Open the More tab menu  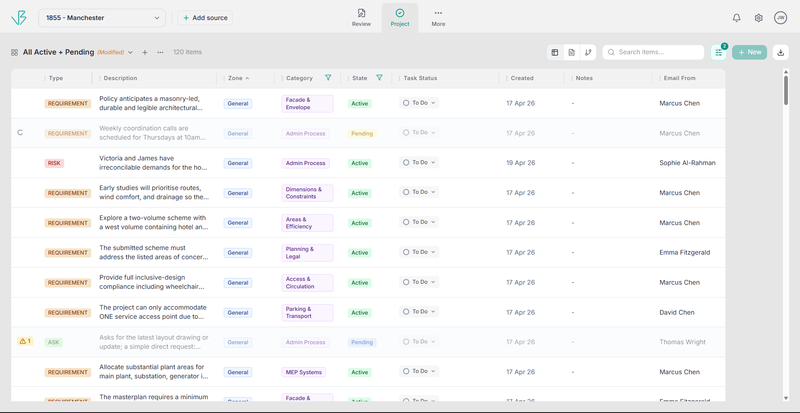pyautogui.click(x=438, y=18)
